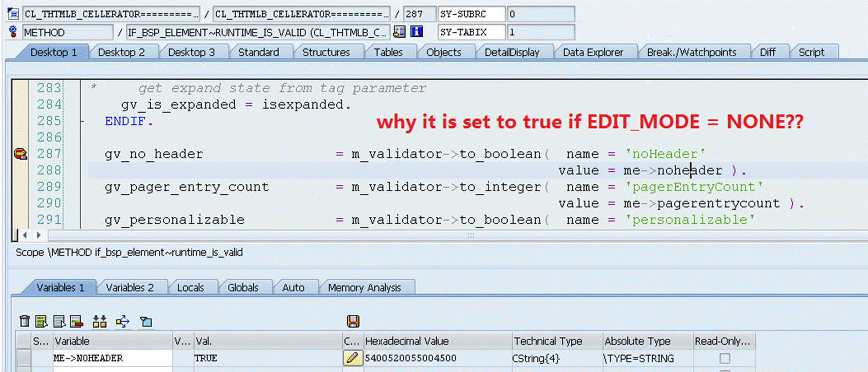868x372 pixels.
Task: Click the left arrow of code horizontal scrollbar
Action: (x=25, y=235)
